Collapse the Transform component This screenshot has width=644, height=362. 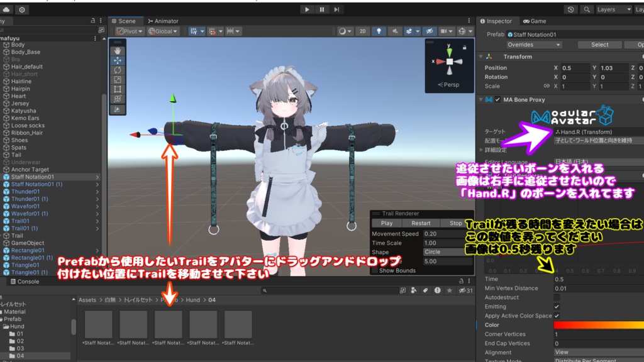click(481, 57)
